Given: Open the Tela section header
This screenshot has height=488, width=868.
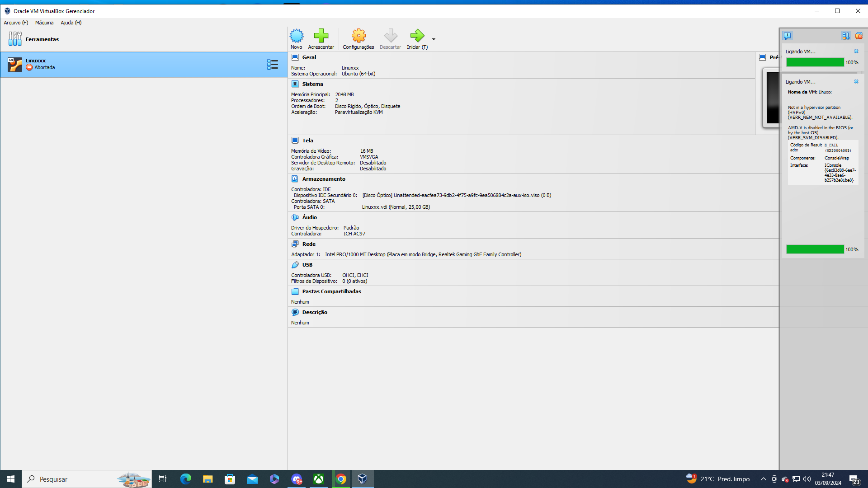Looking at the screenshot, I should [307, 141].
